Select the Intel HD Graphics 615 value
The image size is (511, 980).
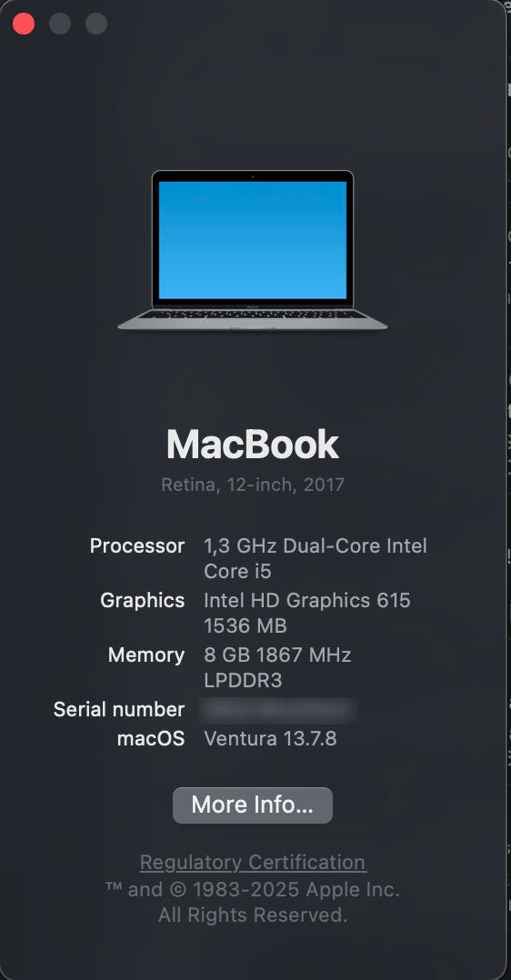point(307,601)
